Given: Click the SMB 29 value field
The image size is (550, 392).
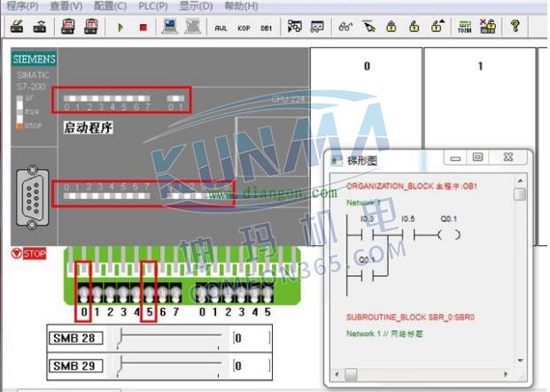Looking at the screenshot, I should click(252, 366).
